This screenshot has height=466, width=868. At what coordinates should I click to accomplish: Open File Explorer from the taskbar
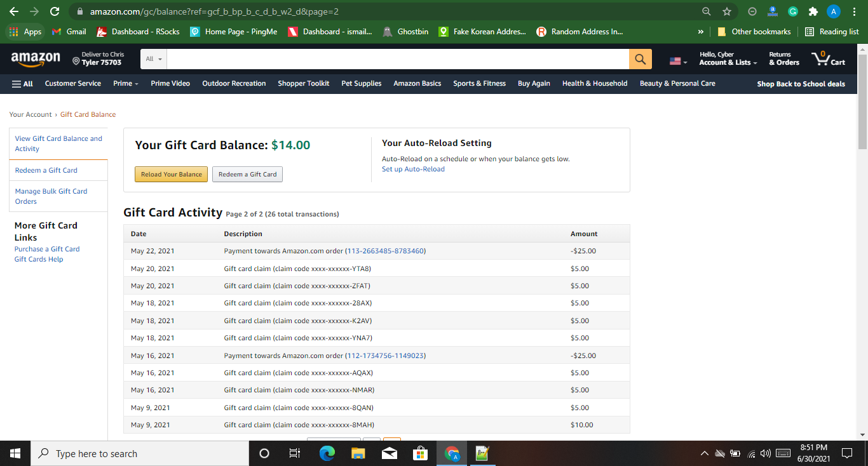point(358,453)
